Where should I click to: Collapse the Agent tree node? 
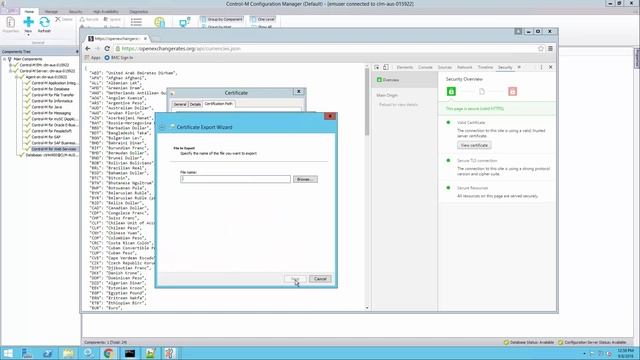pos(17,77)
